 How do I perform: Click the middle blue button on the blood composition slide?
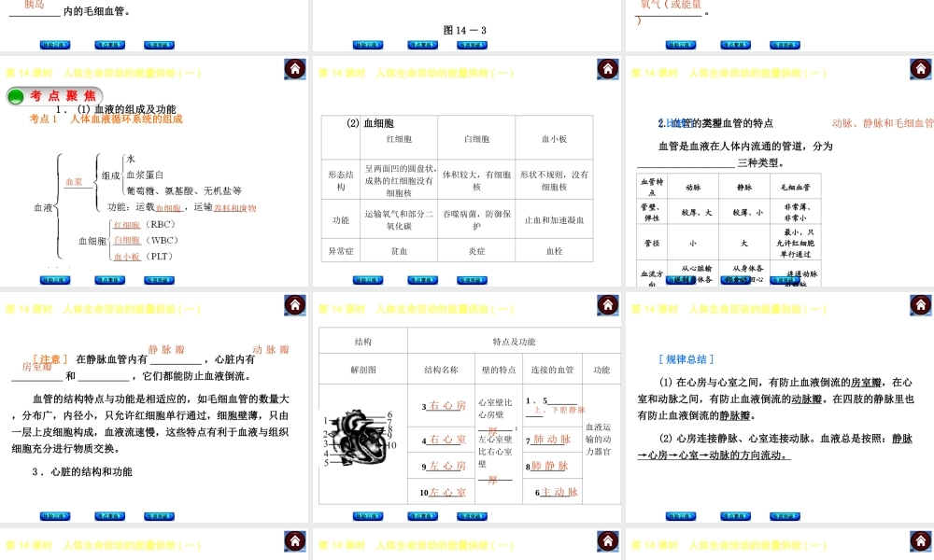click(x=109, y=280)
